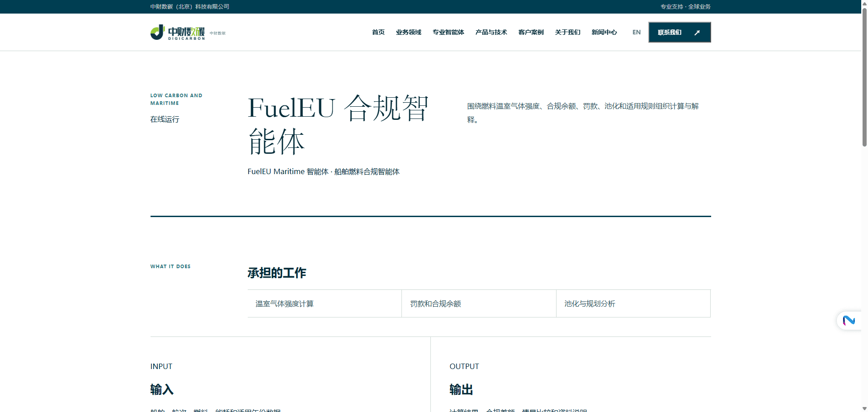Click description paragraph starting 围绕燃料温室气体强度
This screenshot has height=412, width=868.
pos(583,113)
